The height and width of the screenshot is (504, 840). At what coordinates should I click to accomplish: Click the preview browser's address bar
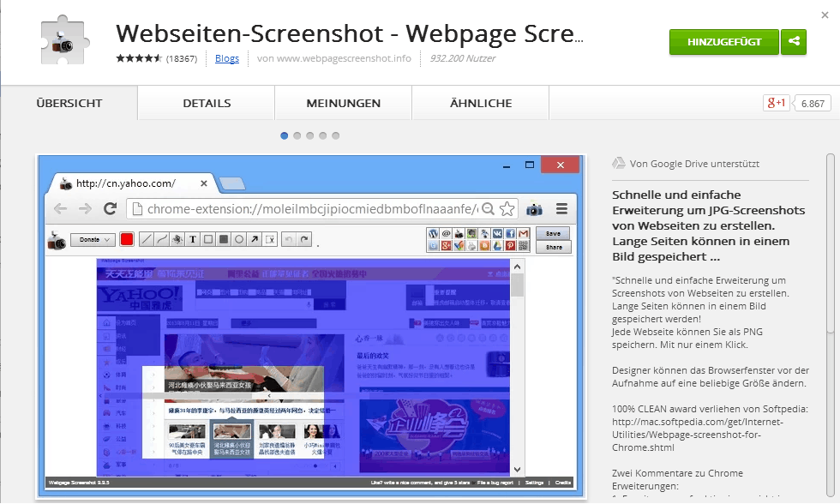(321, 209)
